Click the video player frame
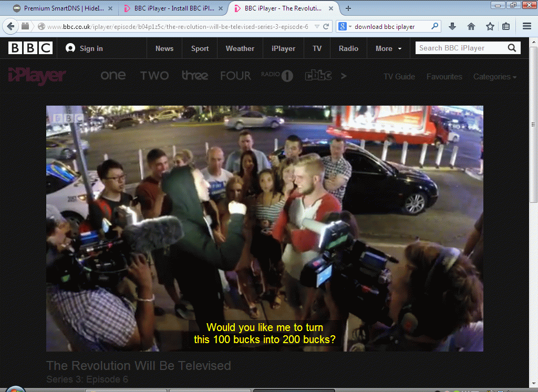 [x=265, y=228]
